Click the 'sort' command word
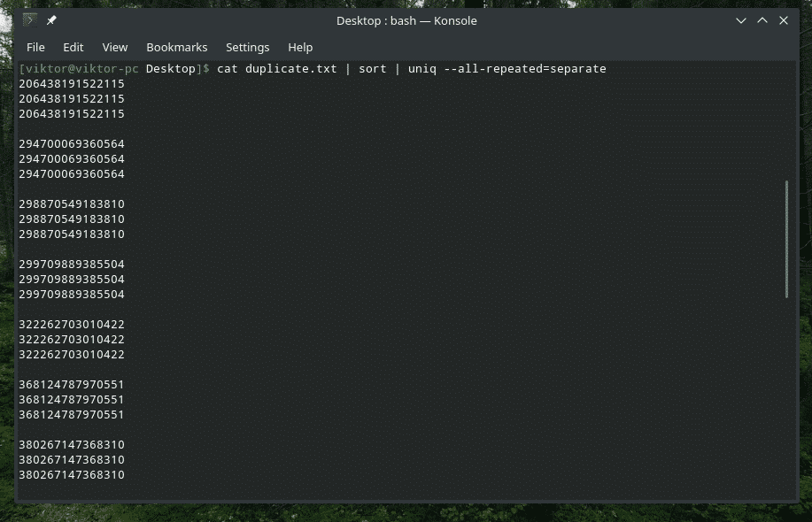This screenshot has width=812, height=522. [x=372, y=69]
